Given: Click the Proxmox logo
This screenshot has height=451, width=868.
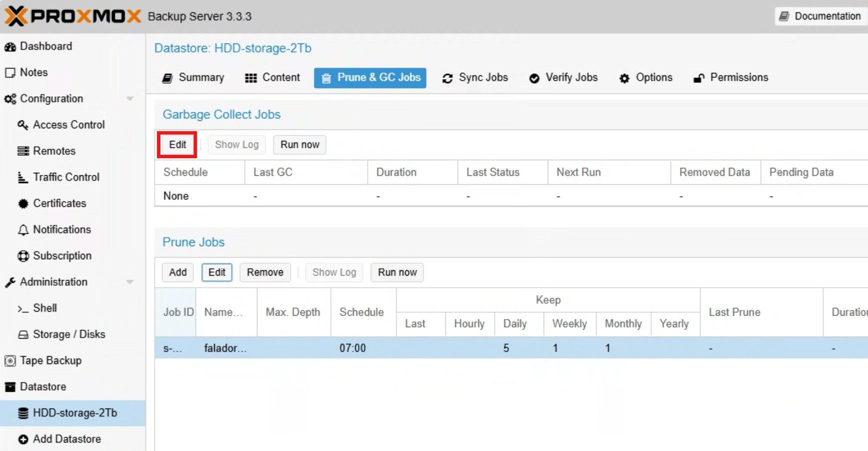Looking at the screenshot, I should [x=73, y=16].
